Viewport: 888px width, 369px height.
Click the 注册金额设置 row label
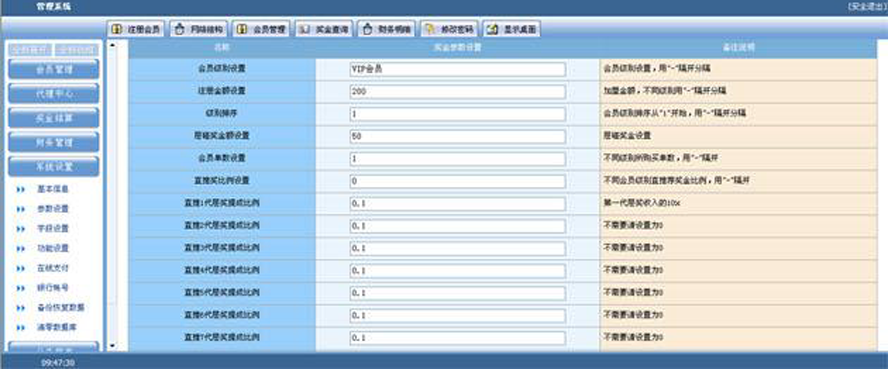point(222,91)
